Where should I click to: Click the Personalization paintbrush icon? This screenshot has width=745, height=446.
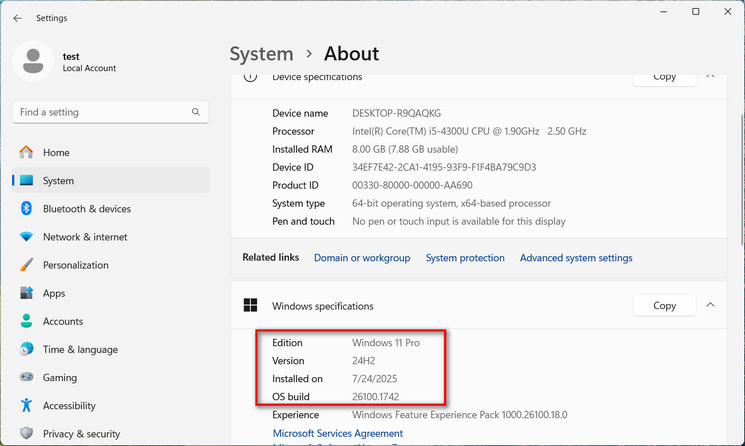click(x=26, y=265)
